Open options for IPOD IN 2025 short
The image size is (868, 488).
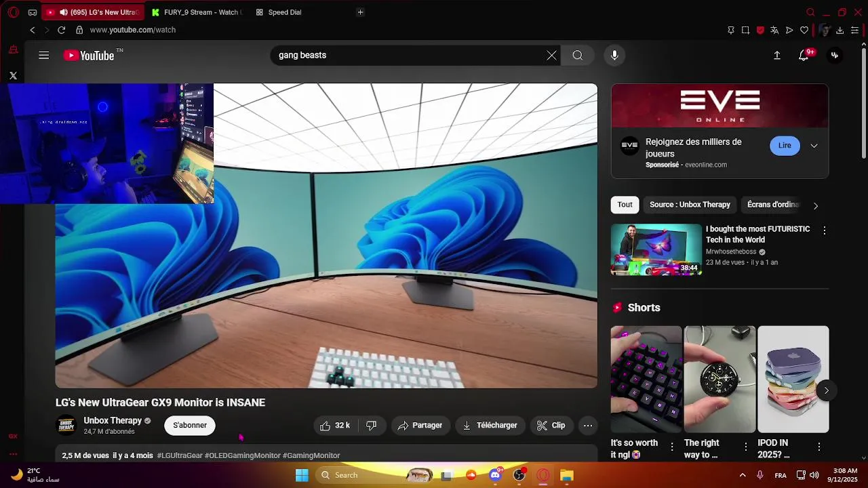coord(818,447)
